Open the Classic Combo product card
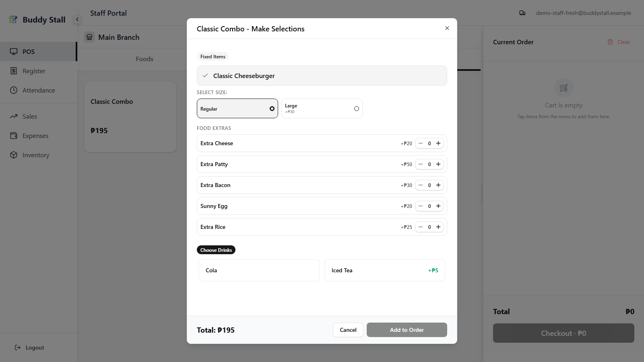Image resolution: width=644 pixels, height=362 pixels. pos(130,117)
